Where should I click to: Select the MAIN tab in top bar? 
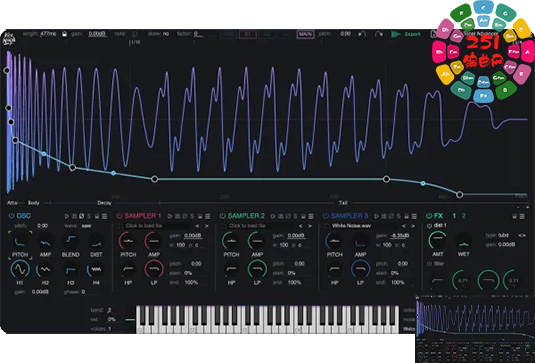pyautogui.click(x=305, y=34)
